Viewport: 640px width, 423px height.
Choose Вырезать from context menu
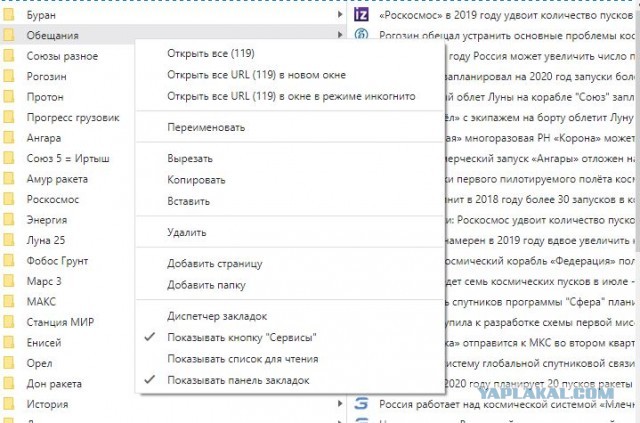pos(190,158)
